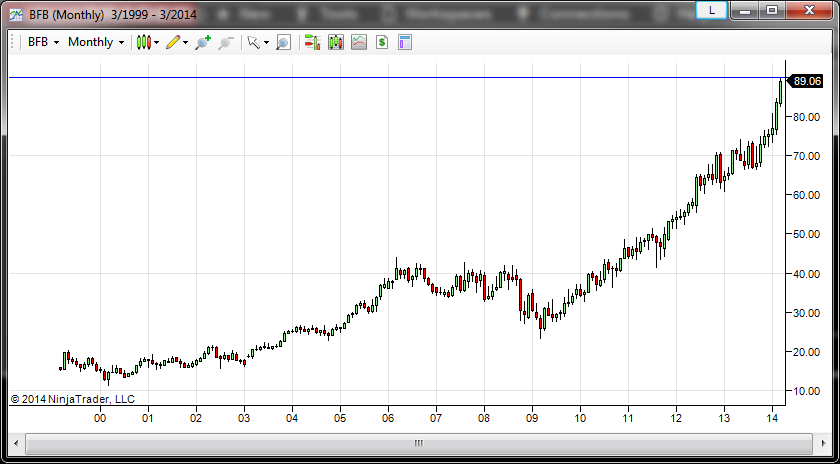Image resolution: width=840 pixels, height=464 pixels.
Task: Click the 50.00 price axis label
Action: 805,234
